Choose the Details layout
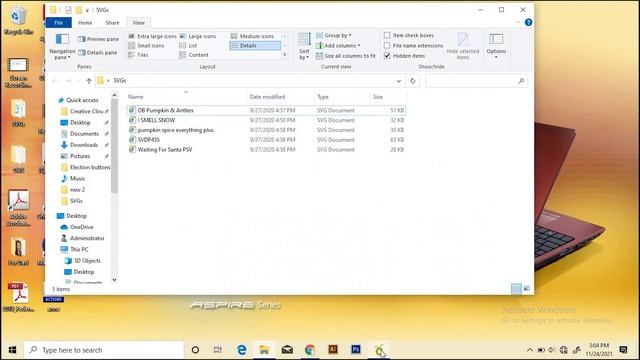The width and height of the screenshot is (640, 360). pyautogui.click(x=255, y=46)
